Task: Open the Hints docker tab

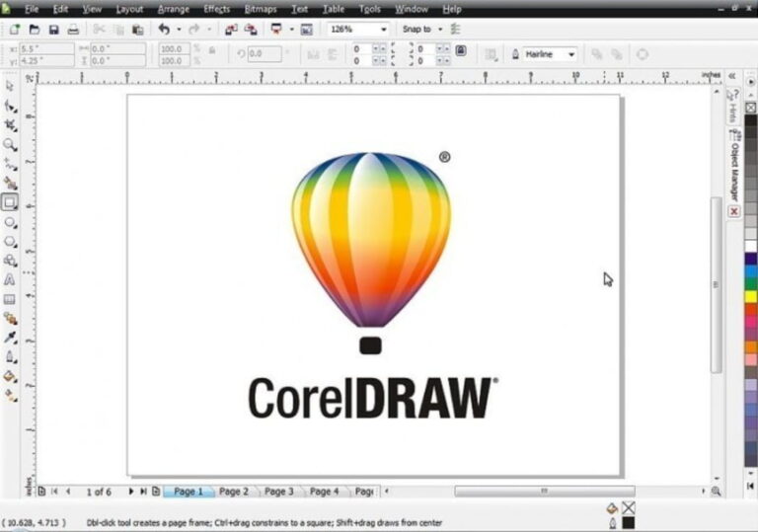Action: pyautogui.click(x=734, y=107)
